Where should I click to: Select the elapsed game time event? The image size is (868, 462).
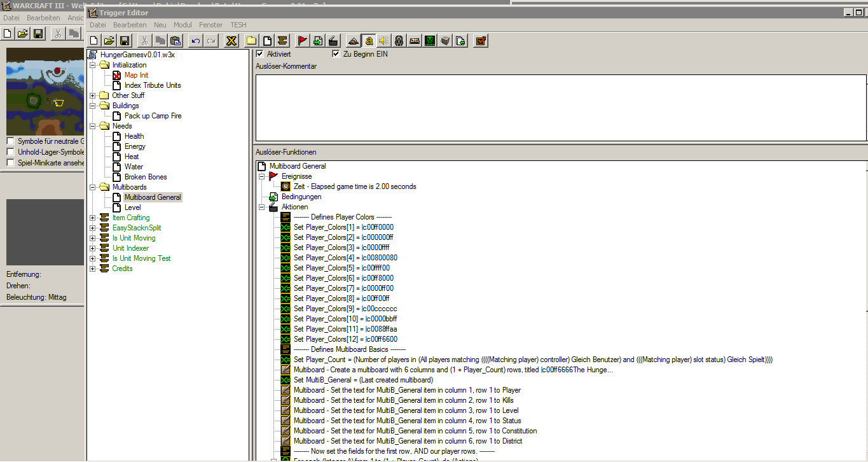tap(355, 186)
